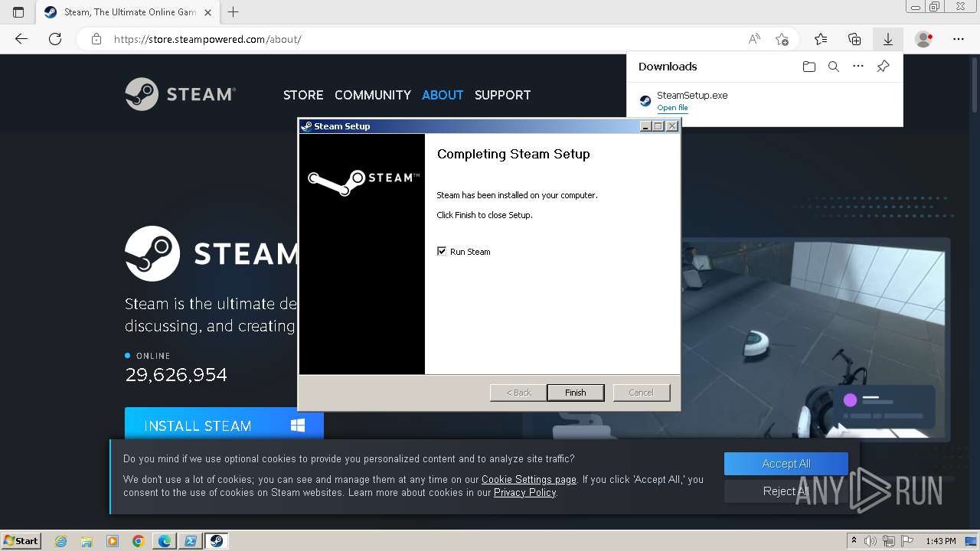Select the ABOUT tab on Steam site
Image resolution: width=980 pixels, height=551 pixels.
click(443, 95)
